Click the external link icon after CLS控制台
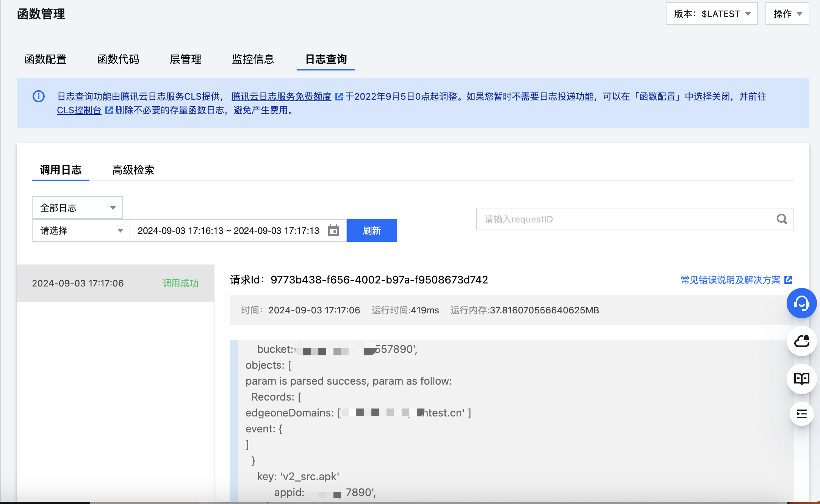This screenshot has width=820, height=504. coord(109,110)
